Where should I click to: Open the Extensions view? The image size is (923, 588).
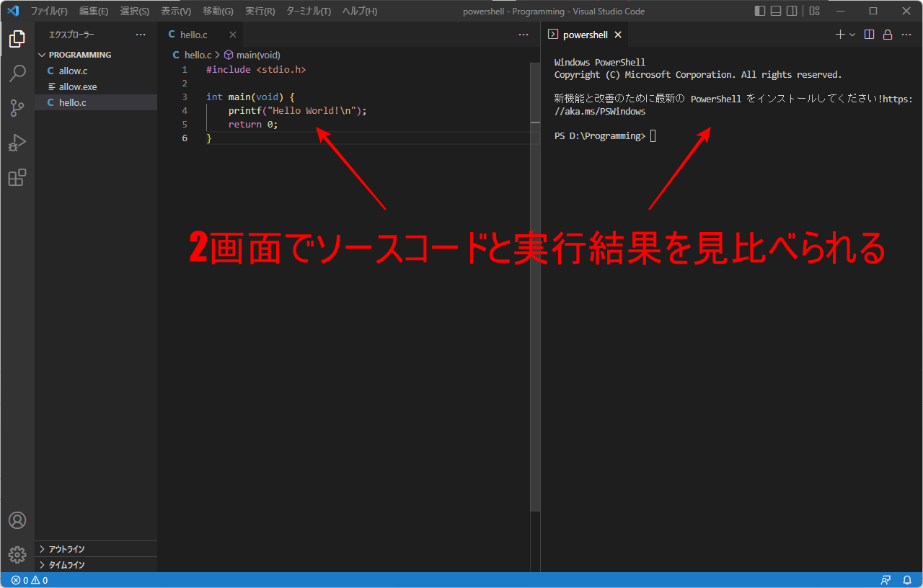click(x=17, y=177)
